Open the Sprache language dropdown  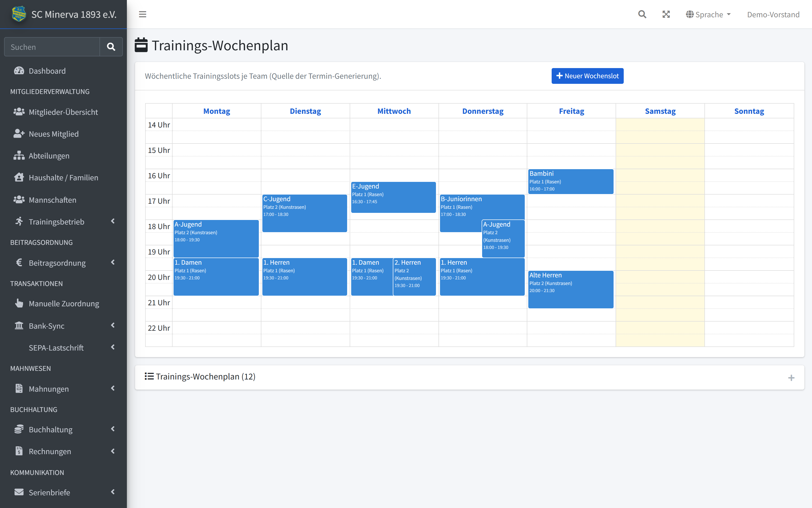click(708, 14)
